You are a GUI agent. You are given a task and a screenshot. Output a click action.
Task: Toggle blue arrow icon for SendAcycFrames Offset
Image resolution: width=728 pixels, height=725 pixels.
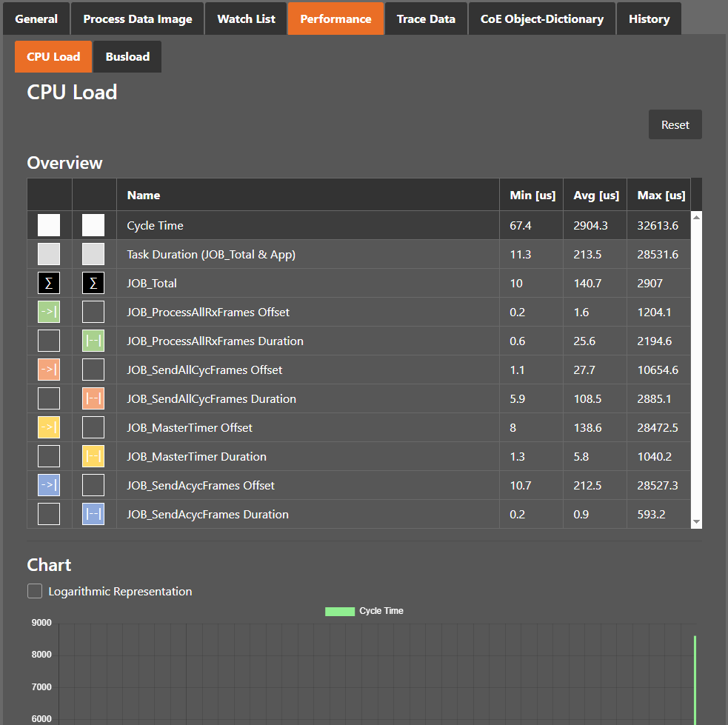click(x=49, y=486)
